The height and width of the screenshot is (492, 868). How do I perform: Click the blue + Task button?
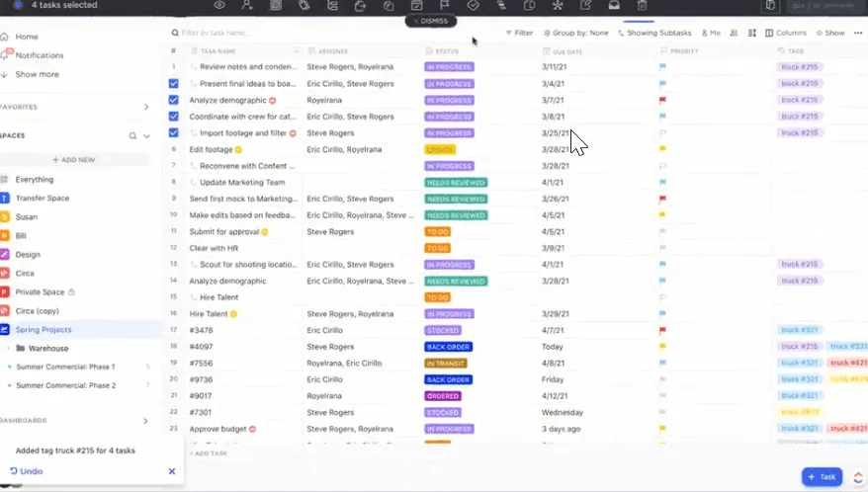(822, 477)
